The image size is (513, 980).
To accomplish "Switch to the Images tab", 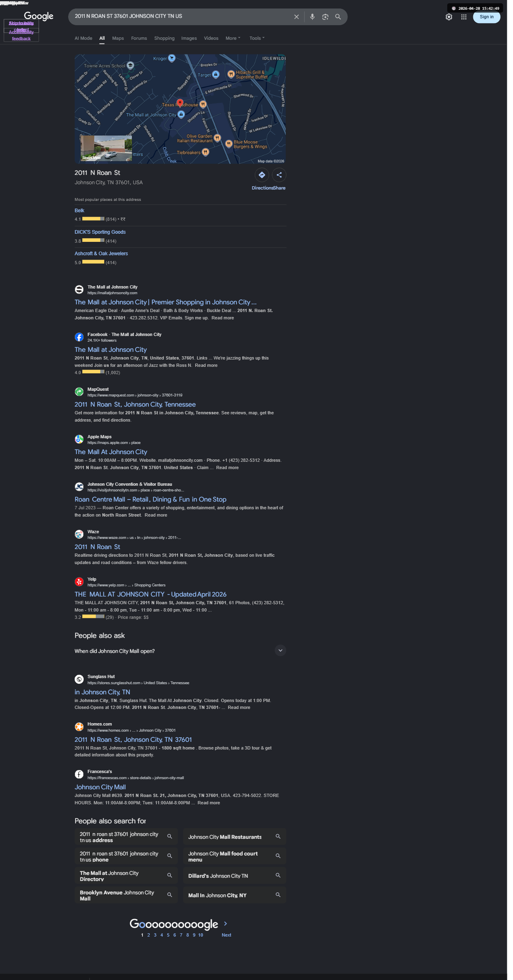I will coord(189,38).
